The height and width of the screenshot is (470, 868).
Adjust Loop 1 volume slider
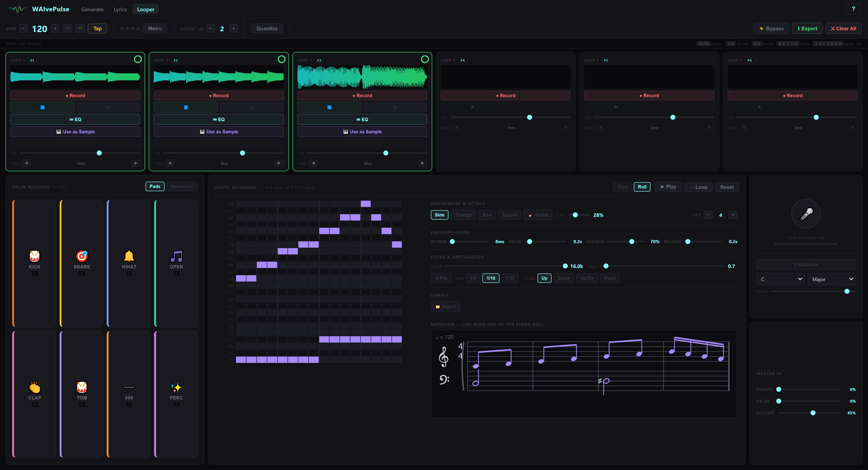[x=80, y=153]
